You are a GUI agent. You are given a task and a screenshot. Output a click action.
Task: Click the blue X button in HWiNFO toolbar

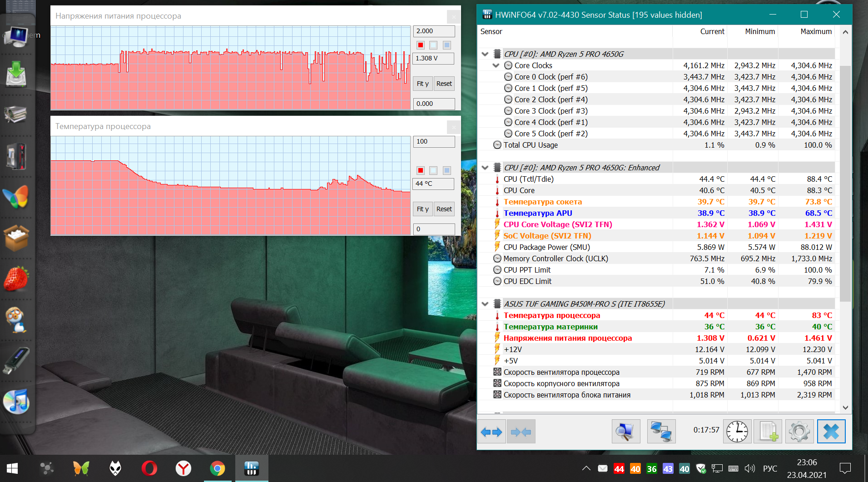[831, 432]
